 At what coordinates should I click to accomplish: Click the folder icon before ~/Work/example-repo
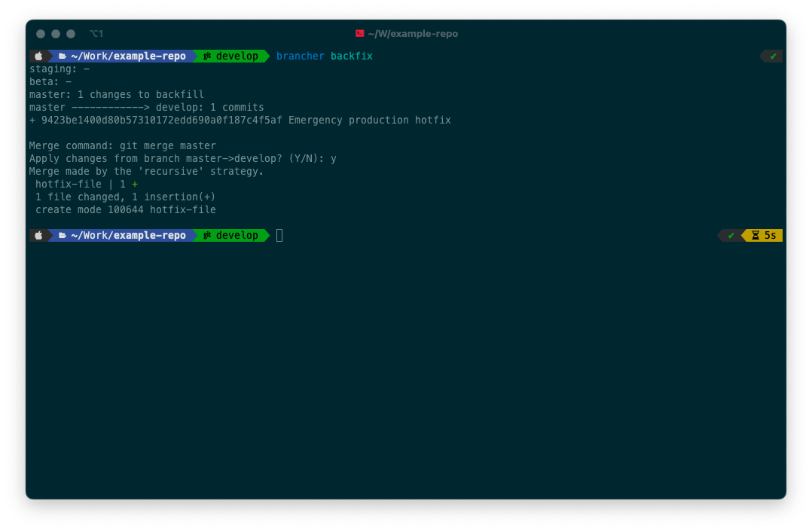point(61,56)
